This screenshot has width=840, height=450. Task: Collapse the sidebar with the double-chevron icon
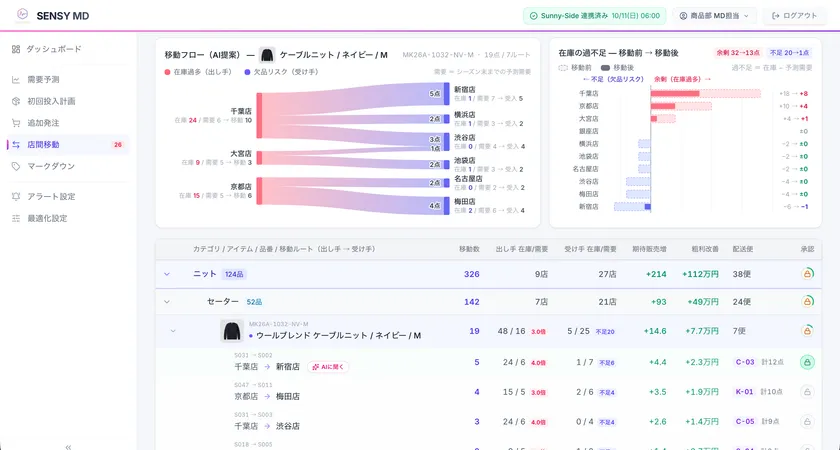(68, 446)
